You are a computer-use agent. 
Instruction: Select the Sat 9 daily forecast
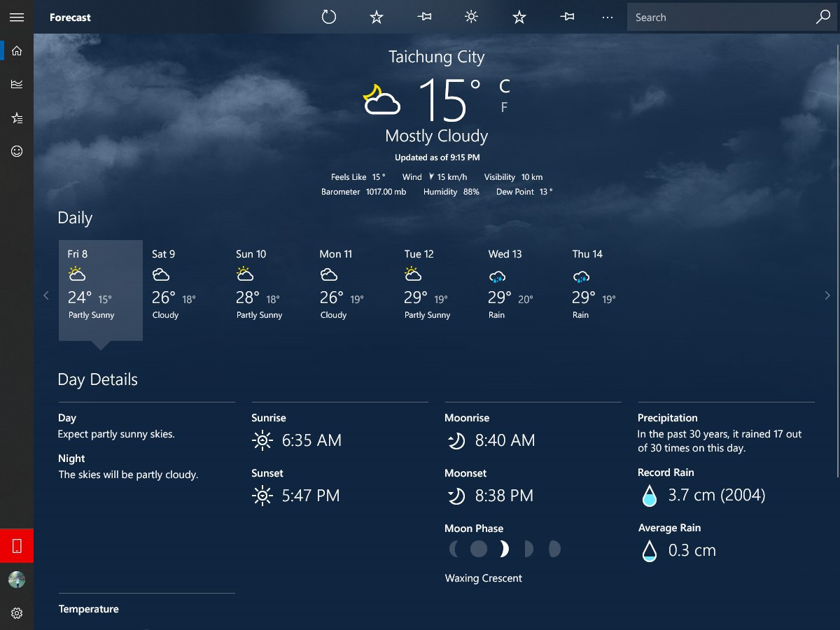[x=185, y=290]
